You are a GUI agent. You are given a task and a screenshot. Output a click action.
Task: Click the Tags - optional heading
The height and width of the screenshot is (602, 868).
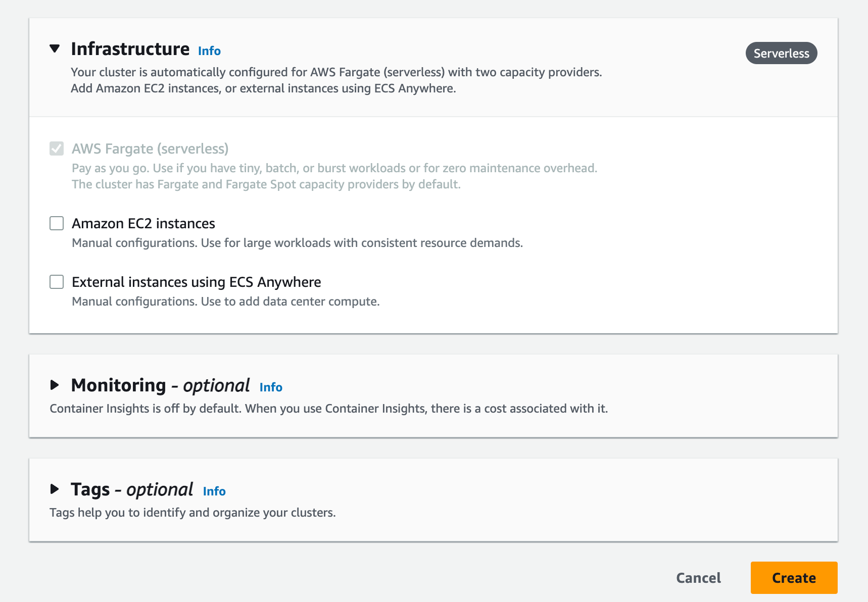132,489
